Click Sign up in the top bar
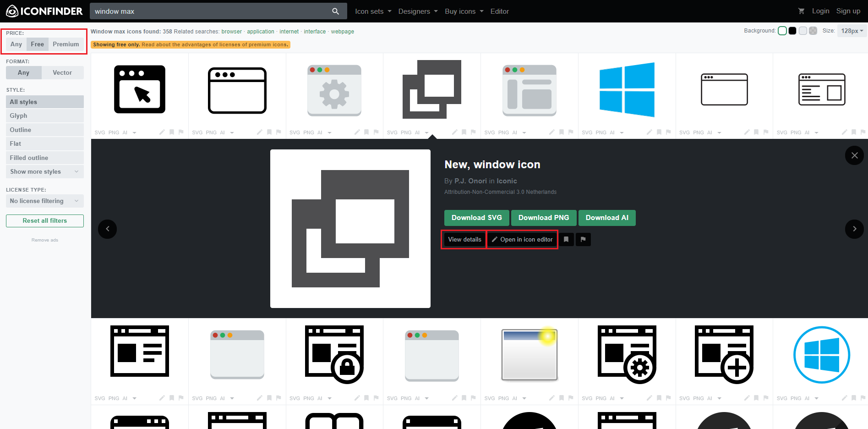Viewport: 868px width, 429px height. (x=848, y=11)
